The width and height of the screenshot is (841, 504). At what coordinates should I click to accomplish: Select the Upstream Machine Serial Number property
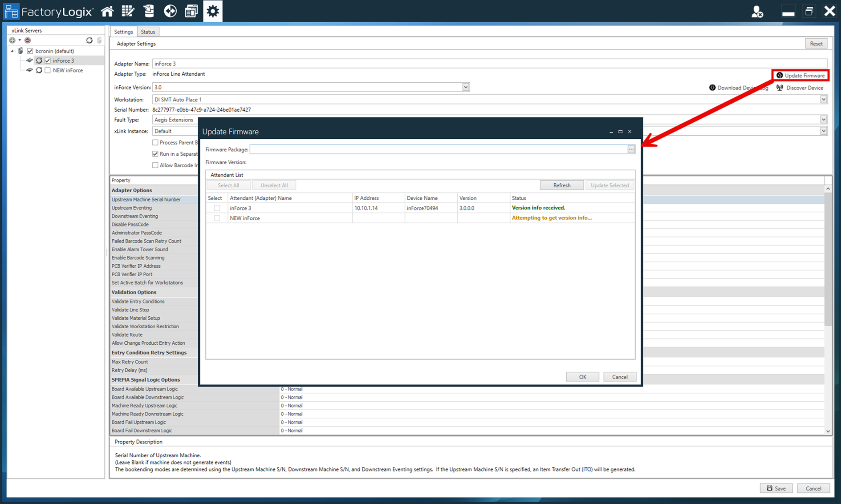click(x=146, y=200)
